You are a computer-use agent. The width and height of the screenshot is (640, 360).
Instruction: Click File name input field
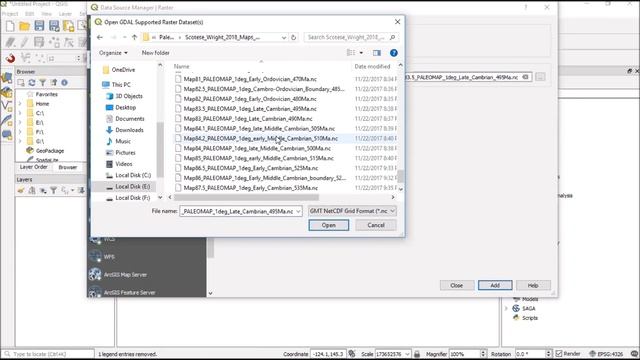tap(238, 211)
